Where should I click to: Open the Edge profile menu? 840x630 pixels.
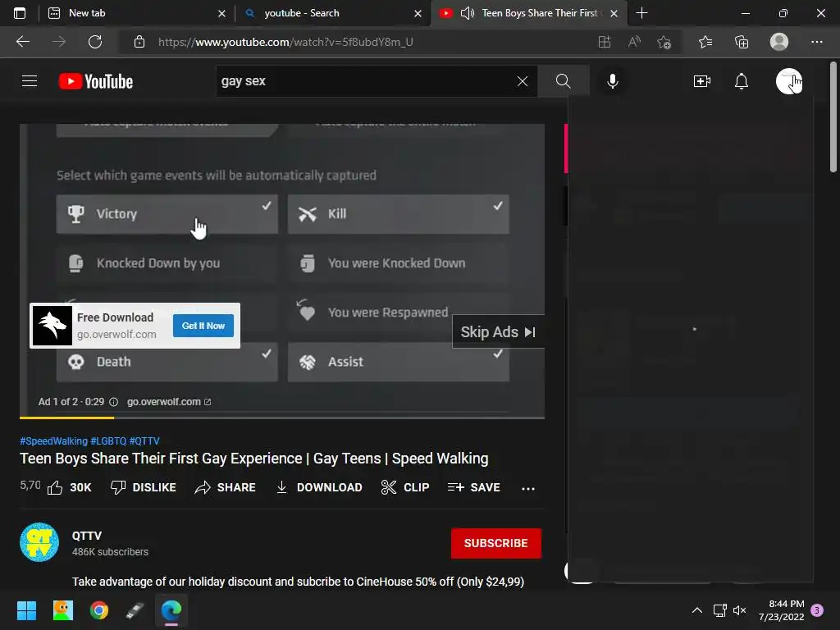[x=779, y=42]
